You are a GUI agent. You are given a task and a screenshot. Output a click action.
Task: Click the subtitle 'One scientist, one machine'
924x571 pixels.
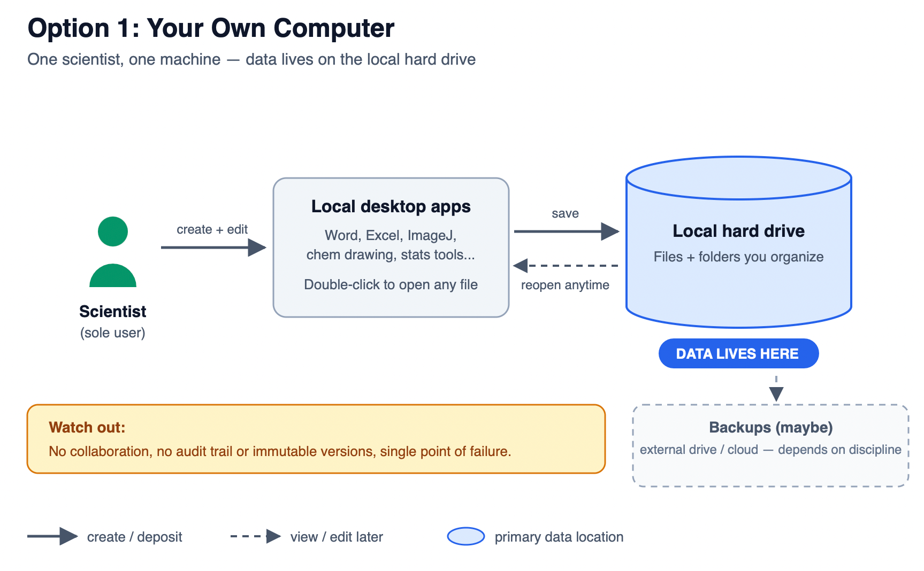coord(124,59)
